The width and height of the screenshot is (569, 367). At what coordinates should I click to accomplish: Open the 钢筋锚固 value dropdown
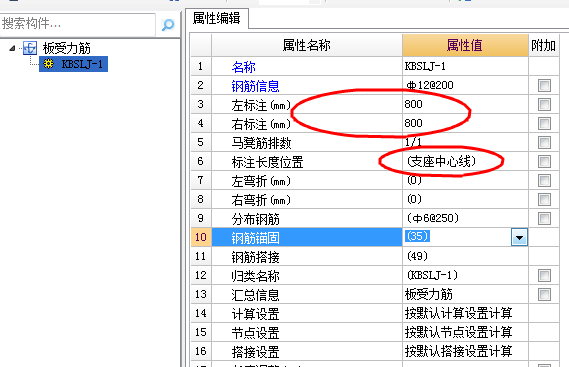[x=519, y=238]
